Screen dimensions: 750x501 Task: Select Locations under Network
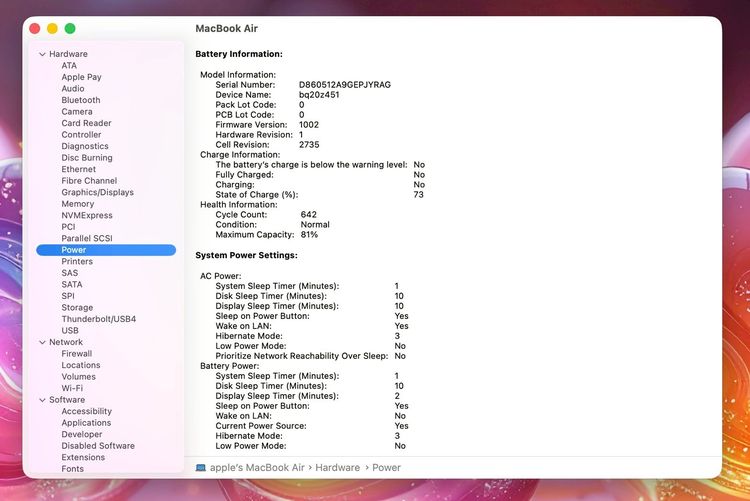81,365
